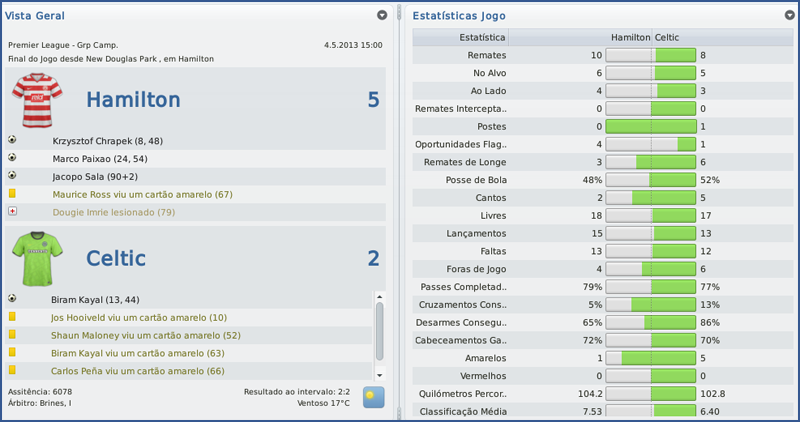This screenshot has width=800, height=422.
Task: Select Marco Paixao goal entry
Action: (x=100, y=159)
